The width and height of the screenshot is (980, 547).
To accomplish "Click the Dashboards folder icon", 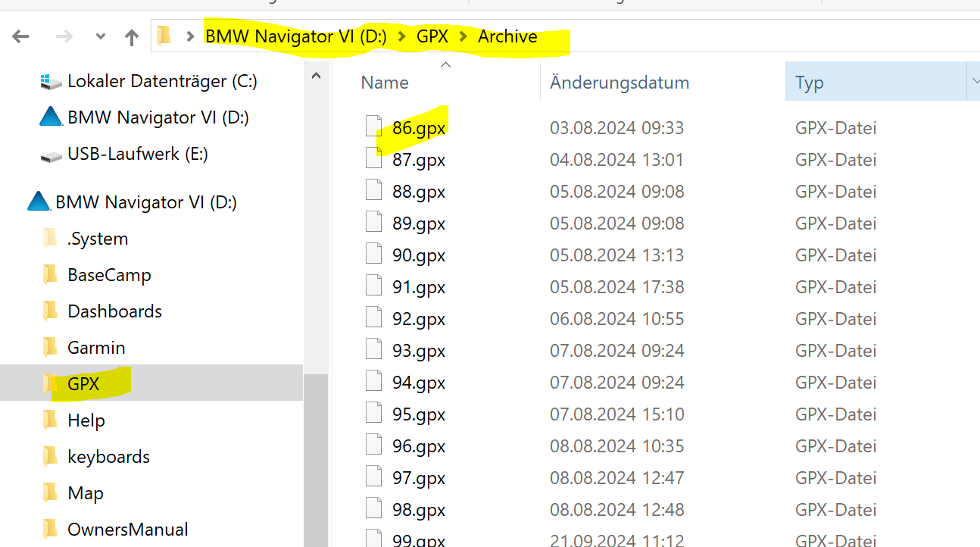I will tap(51, 311).
